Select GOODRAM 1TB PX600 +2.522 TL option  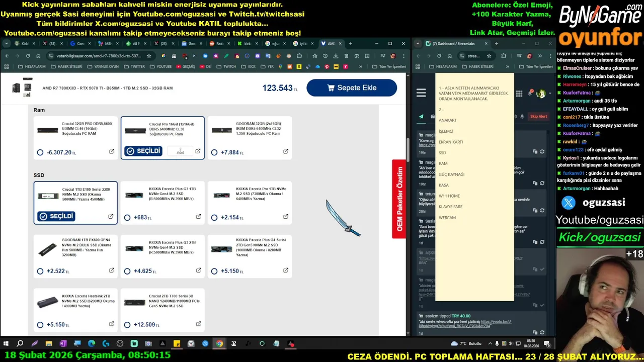tap(40, 271)
